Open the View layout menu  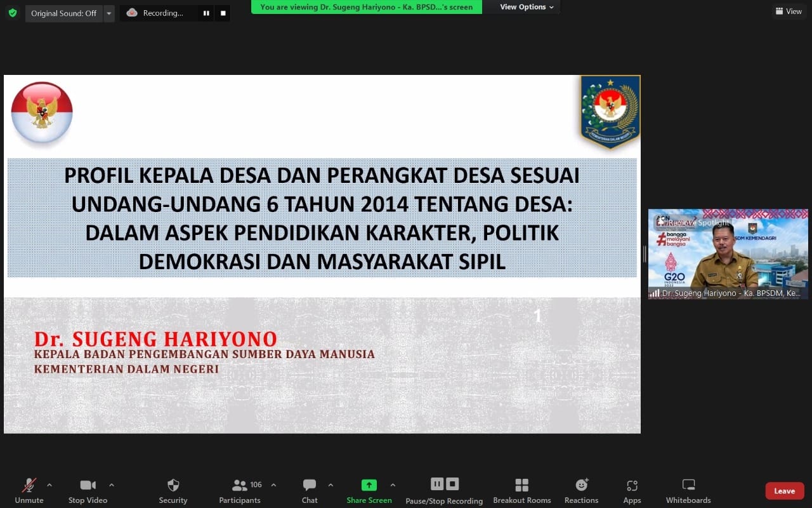[x=788, y=11]
